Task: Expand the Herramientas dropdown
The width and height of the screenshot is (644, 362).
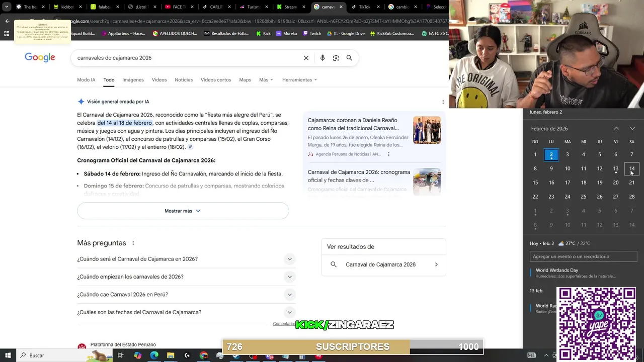Action: (300, 80)
